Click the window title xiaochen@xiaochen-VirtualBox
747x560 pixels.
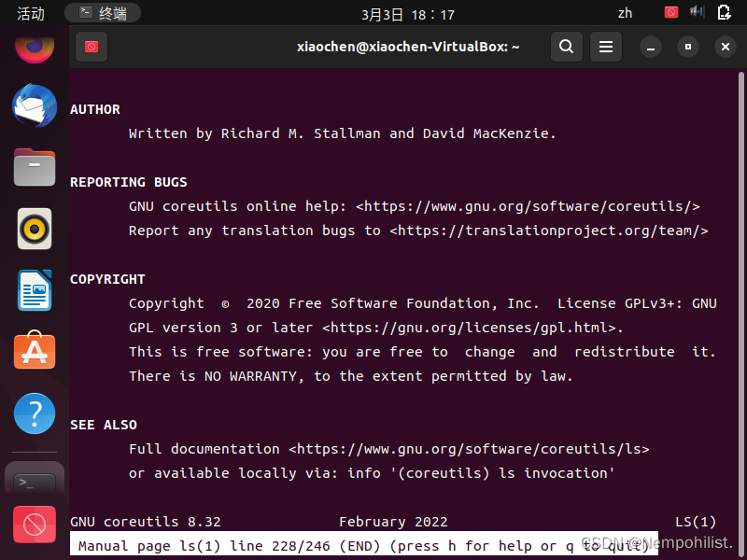click(x=408, y=47)
